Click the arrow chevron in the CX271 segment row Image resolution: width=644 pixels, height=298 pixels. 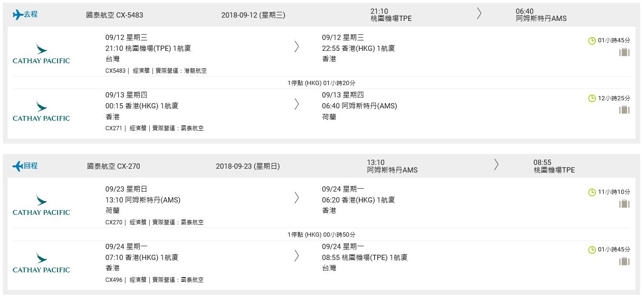click(297, 104)
